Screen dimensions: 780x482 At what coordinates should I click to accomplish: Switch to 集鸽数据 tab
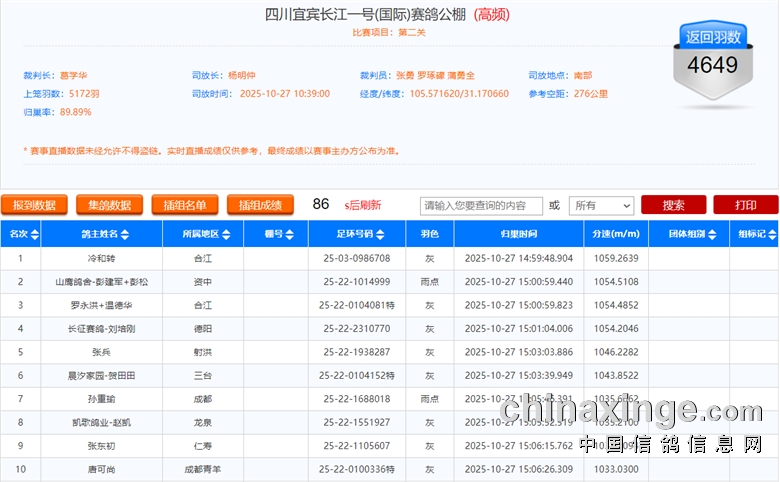109,205
